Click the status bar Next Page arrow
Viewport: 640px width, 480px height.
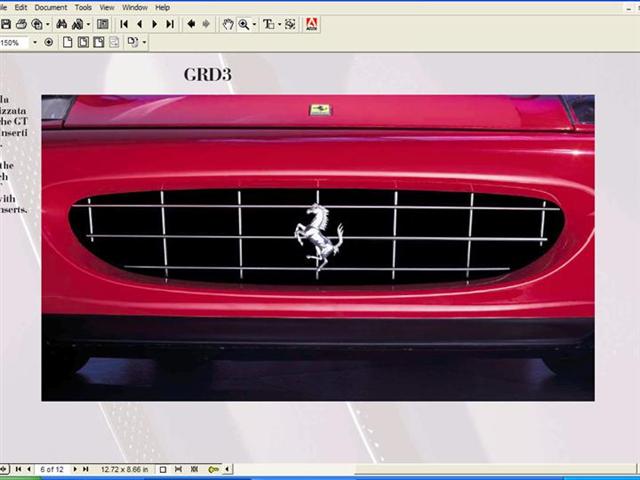click(x=75, y=469)
